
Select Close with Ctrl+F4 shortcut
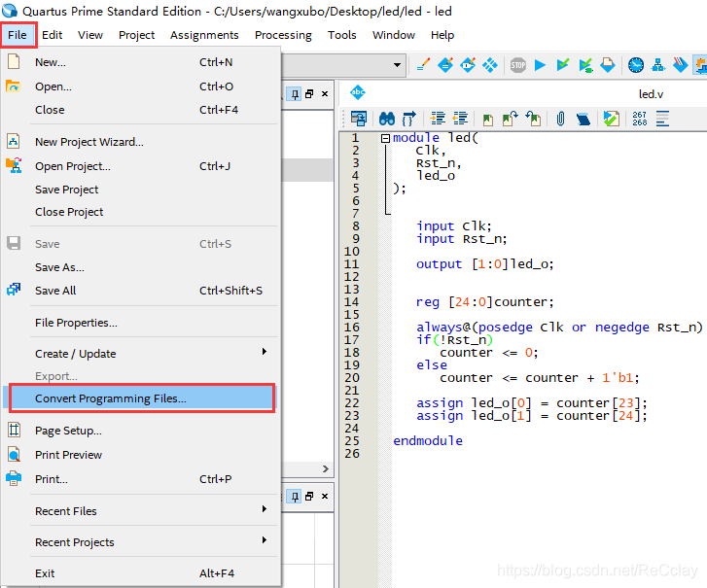(141, 110)
